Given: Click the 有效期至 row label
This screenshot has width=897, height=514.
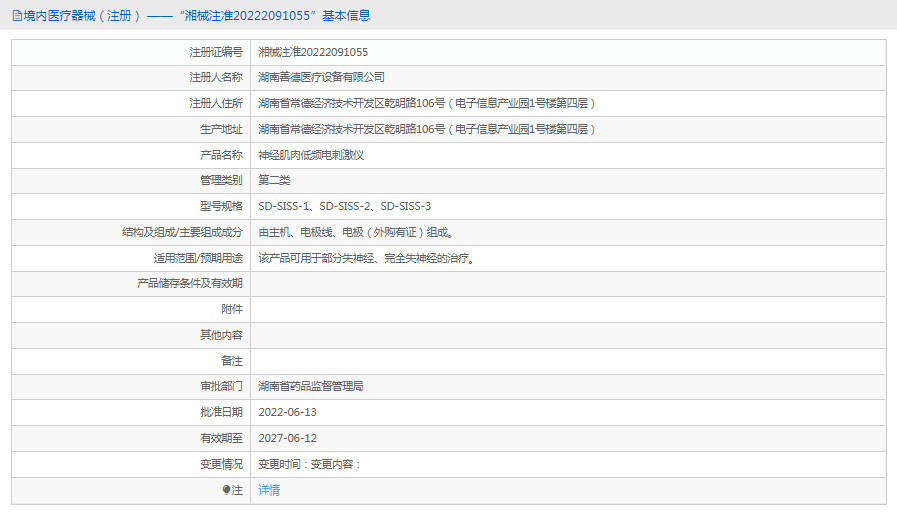Looking at the screenshot, I should point(221,438).
